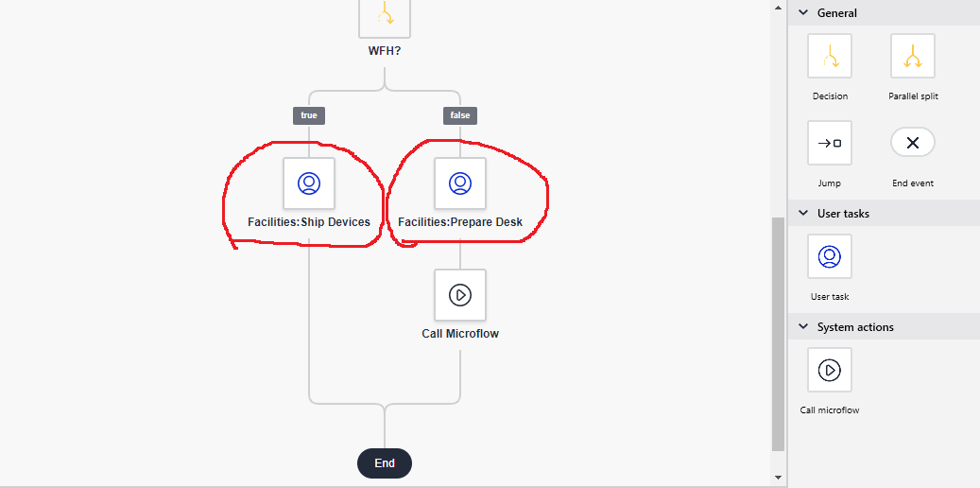Click the scrollbar down arrow
The width and height of the screenshot is (980, 488).
778,478
